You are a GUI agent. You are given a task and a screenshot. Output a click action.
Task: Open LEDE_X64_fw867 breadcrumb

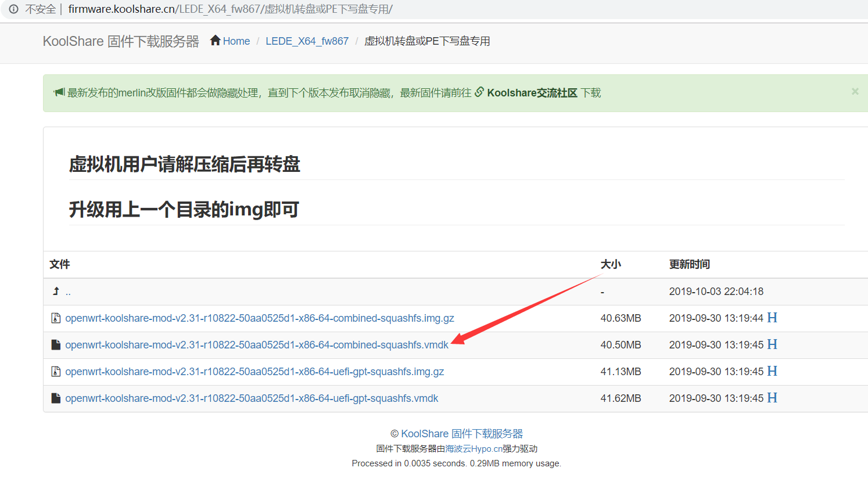307,41
